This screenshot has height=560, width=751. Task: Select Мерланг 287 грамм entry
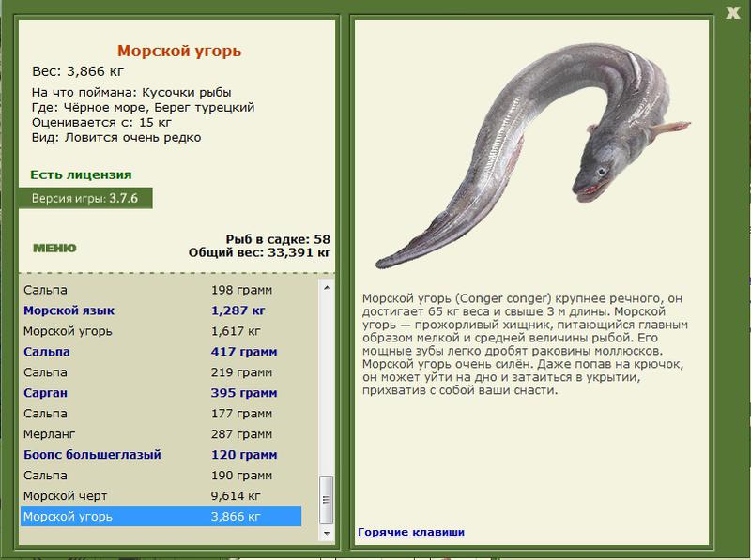pyautogui.click(x=161, y=434)
